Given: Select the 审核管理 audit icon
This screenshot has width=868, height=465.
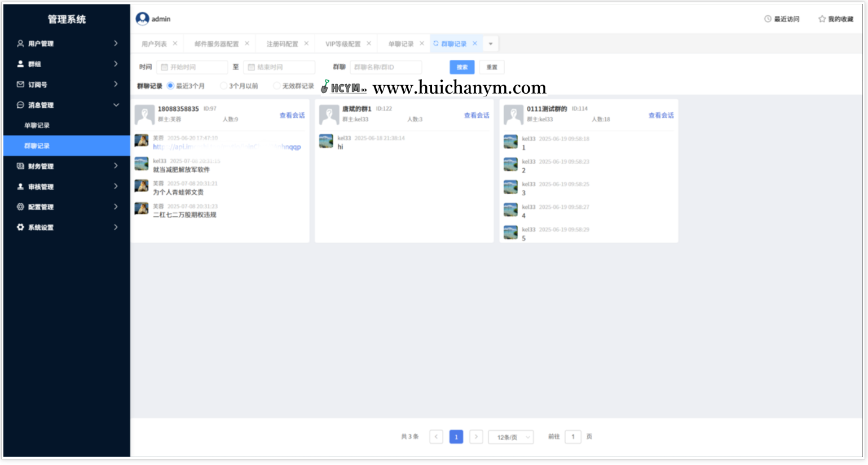Looking at the screenshot, I should click(19, 186).
